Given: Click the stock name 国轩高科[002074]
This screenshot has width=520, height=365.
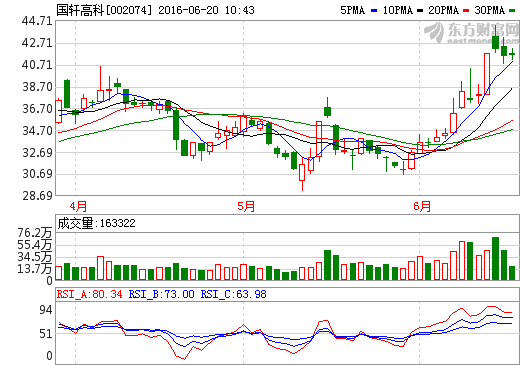Looking at the screenshot, I should click(x=104, y=10).
